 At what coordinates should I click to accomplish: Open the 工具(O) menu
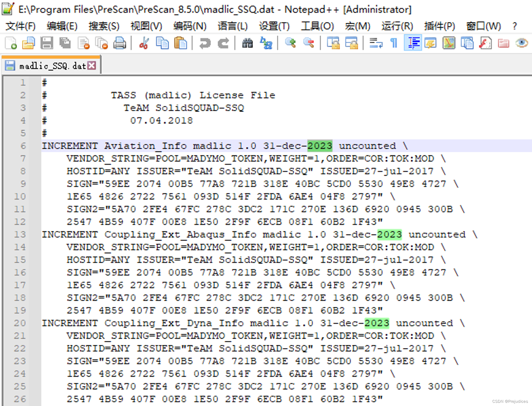pyautogui.click(x=317, y=26)
